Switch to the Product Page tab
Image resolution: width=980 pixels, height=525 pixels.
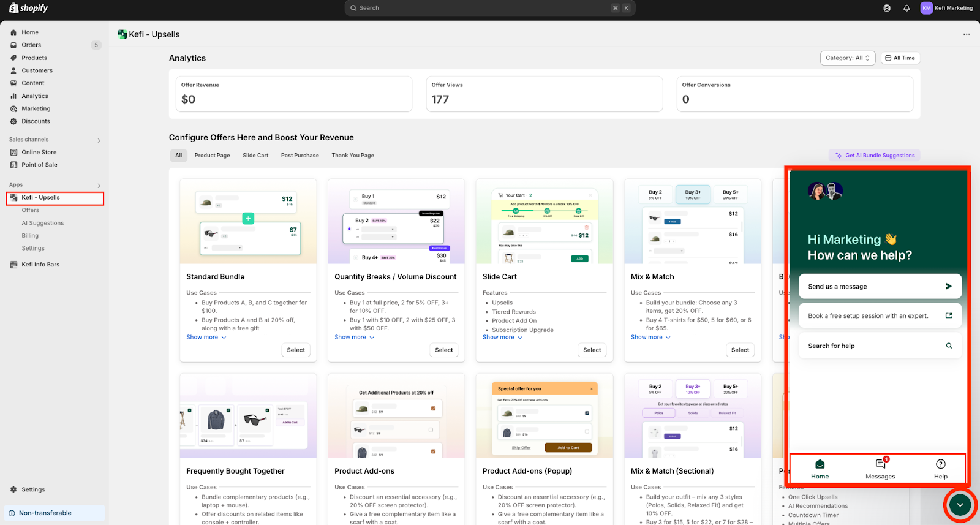tap(212, 156)
